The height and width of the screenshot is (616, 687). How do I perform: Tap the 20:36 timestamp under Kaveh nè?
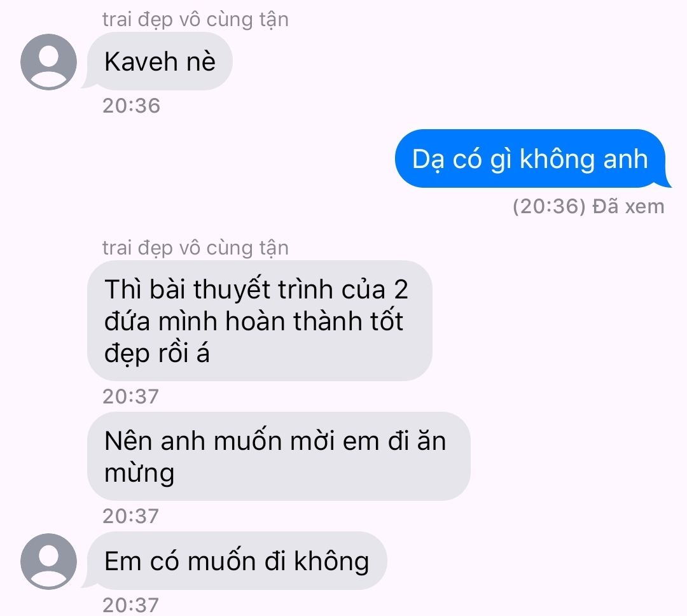coord(132,106)
